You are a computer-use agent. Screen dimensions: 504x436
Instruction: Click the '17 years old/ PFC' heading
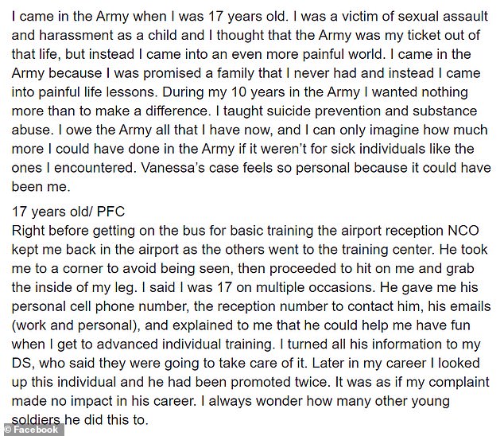68,212
